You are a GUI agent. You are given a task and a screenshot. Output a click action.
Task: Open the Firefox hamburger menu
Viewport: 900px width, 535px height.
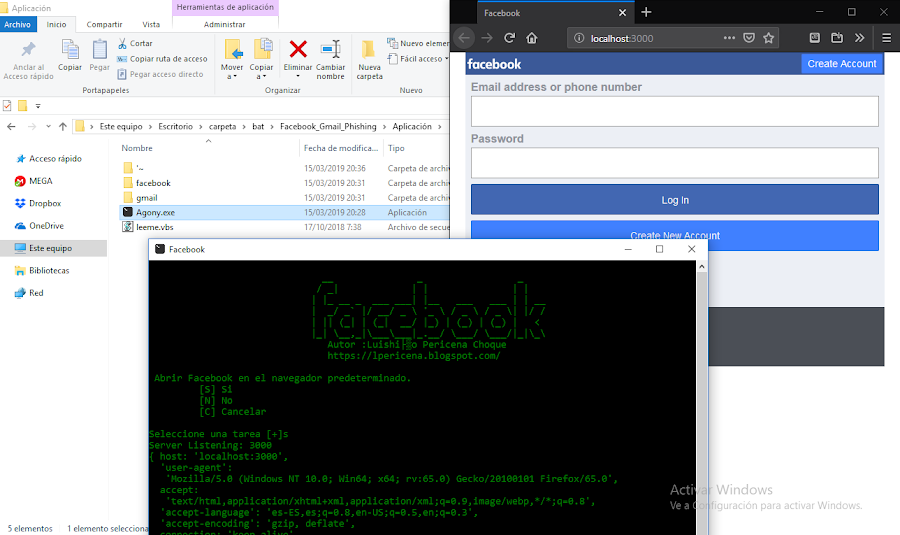(x=887, y=38)
